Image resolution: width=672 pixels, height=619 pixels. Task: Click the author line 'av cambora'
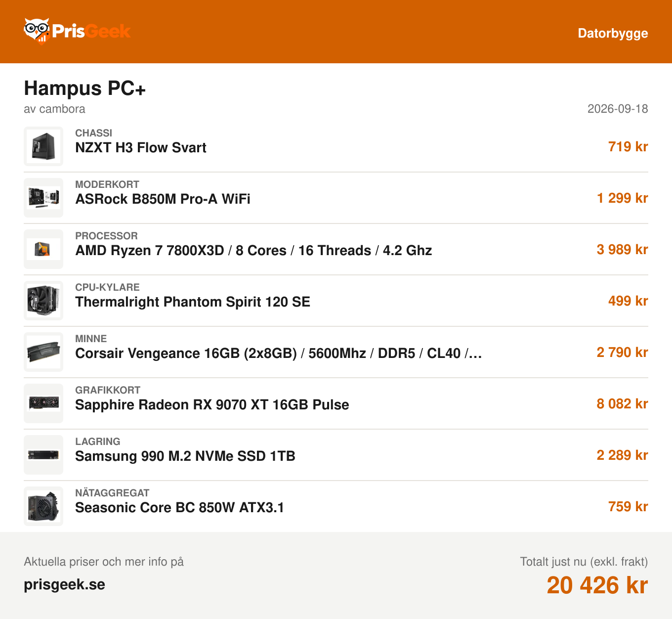click(54, 109)
